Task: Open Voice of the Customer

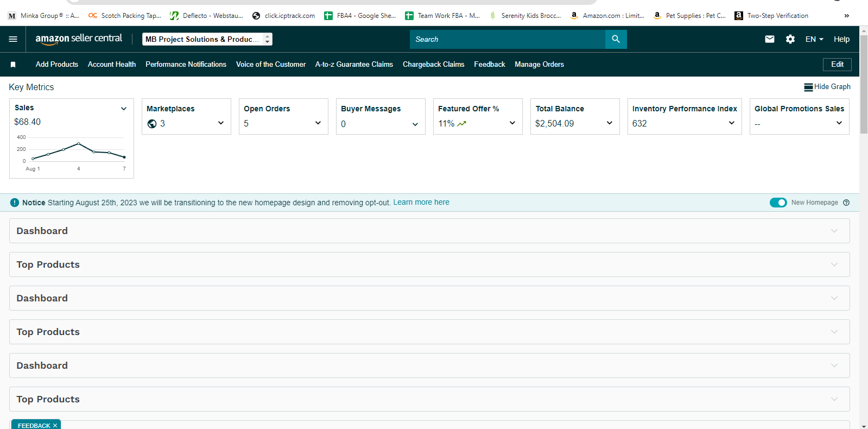Action: click(271, 64)
